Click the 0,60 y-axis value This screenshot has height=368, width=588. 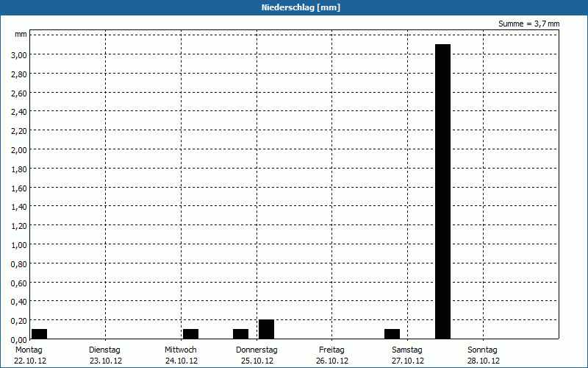[x=19, y=283]
